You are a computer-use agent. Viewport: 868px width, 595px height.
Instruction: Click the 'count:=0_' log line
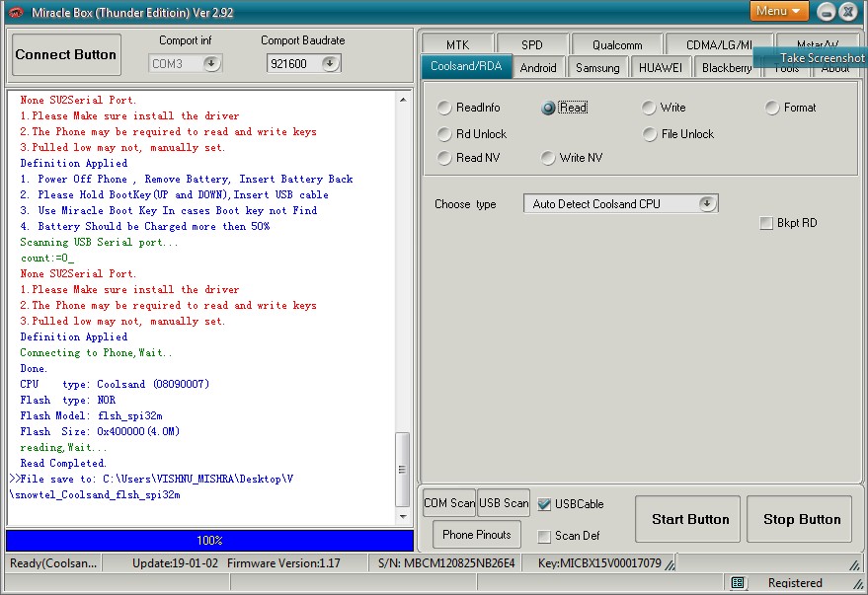pos(47,258)
